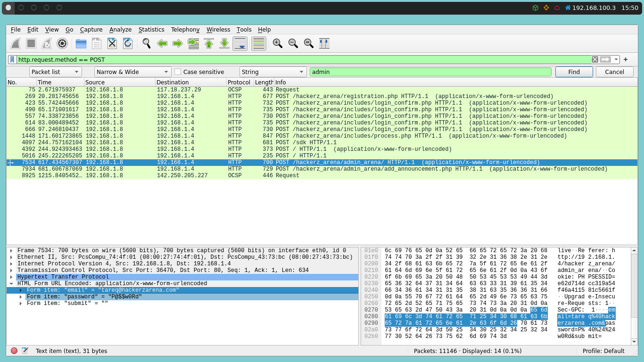Sort packets by Time column

(x=60, y=82)
